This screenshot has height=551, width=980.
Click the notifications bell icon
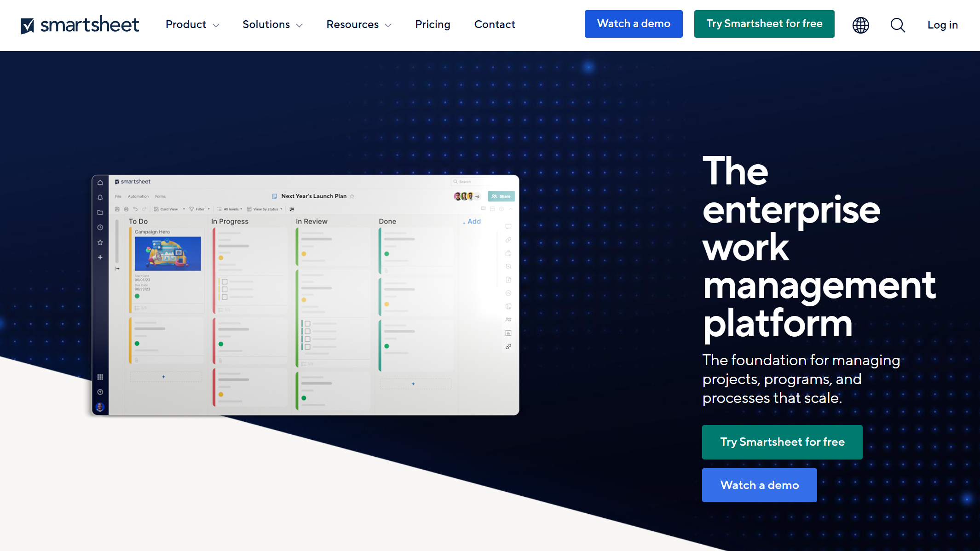click(100, 197)
